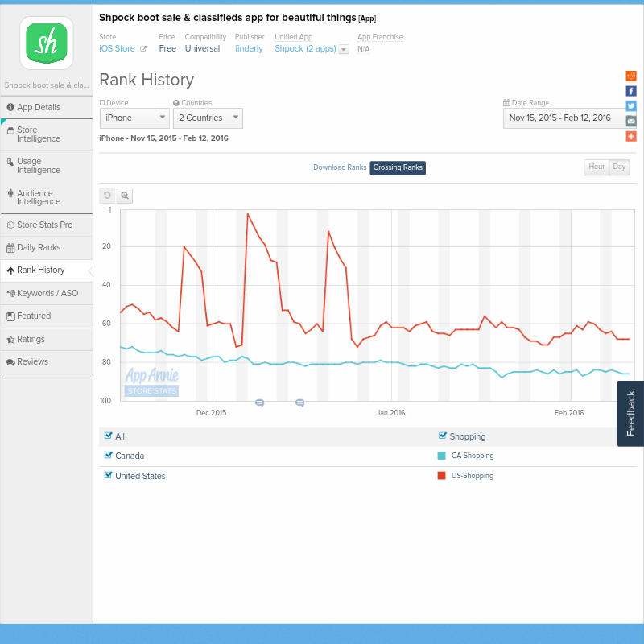Open Daily Ranks page

pos(47,248)
